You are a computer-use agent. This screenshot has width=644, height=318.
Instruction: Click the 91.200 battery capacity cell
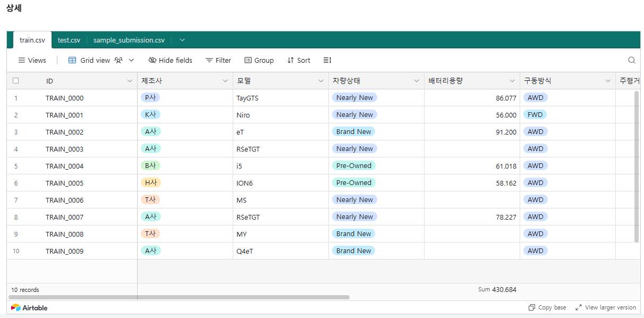click(472, 132)
